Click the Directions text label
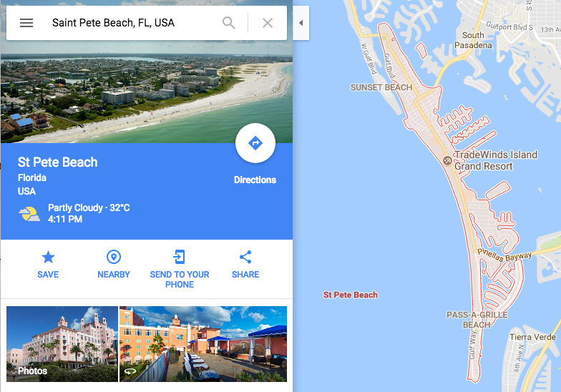The height and width of the screenshot is (392, 561). point(255,180)
